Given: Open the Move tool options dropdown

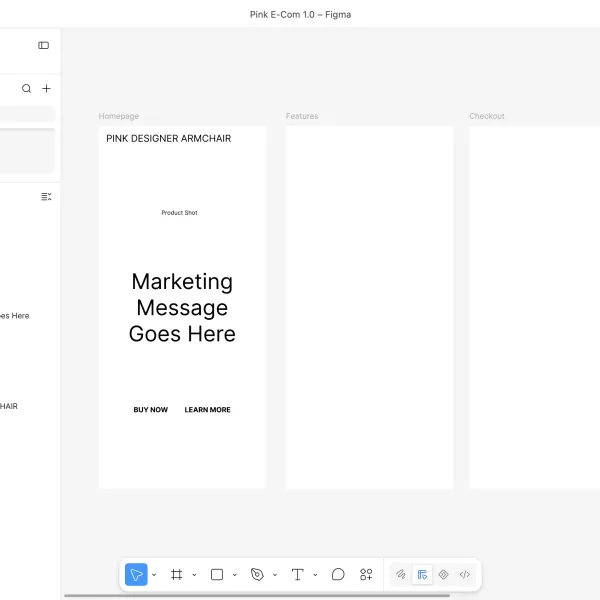Looking at the screenshot, I should 154,575.
